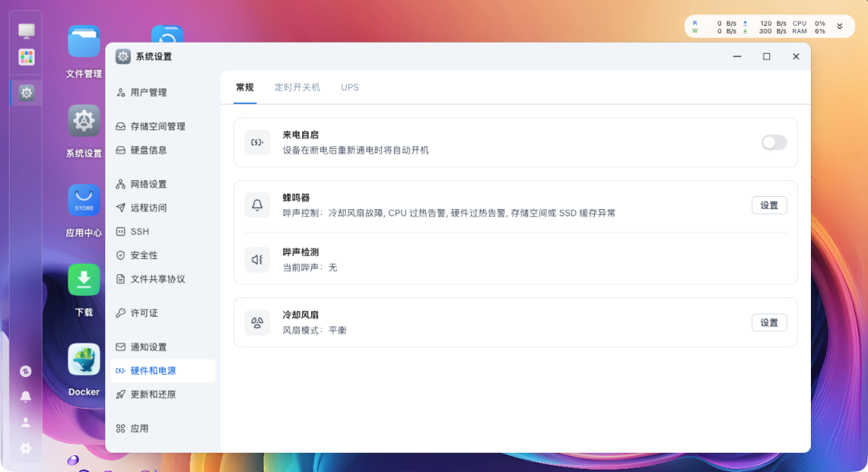The width and height of the screenshot is (868, 472).
Task: Switch to the 定时开关机 tab
Action: tap(297, 87)
